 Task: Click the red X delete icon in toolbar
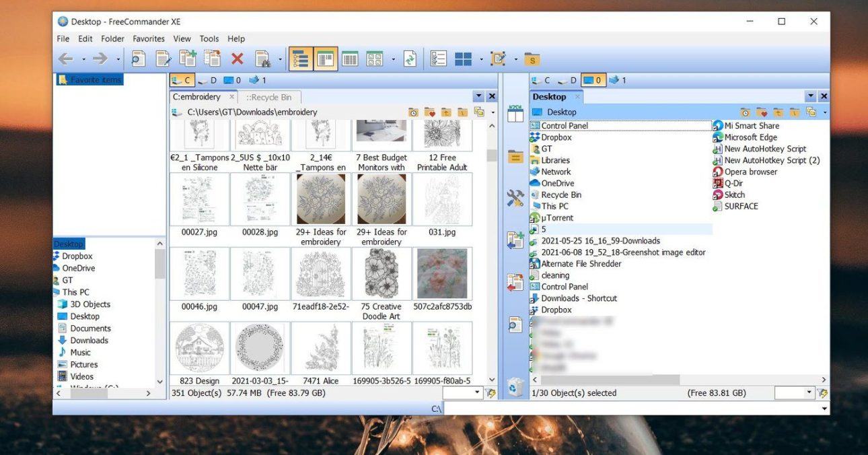[237, 59]
